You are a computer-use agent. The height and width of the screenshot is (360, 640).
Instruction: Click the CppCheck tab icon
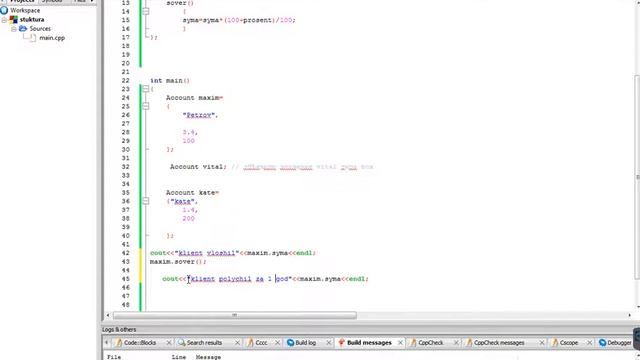413,343
